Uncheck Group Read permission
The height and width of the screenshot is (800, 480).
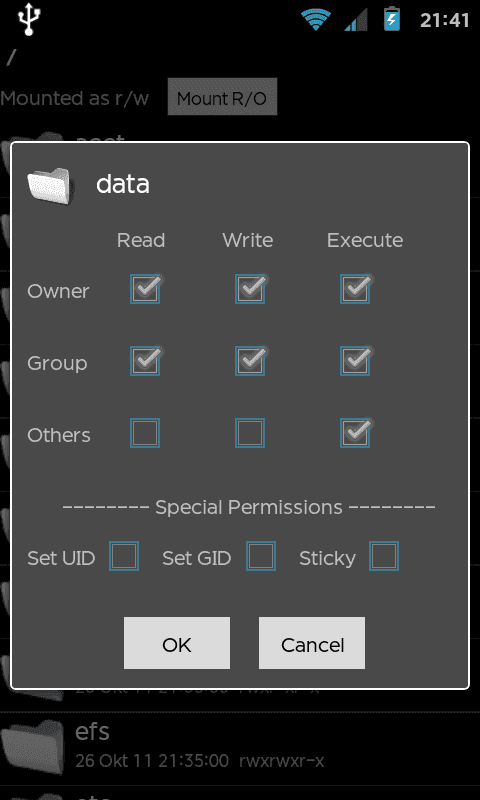pos(145,361)
